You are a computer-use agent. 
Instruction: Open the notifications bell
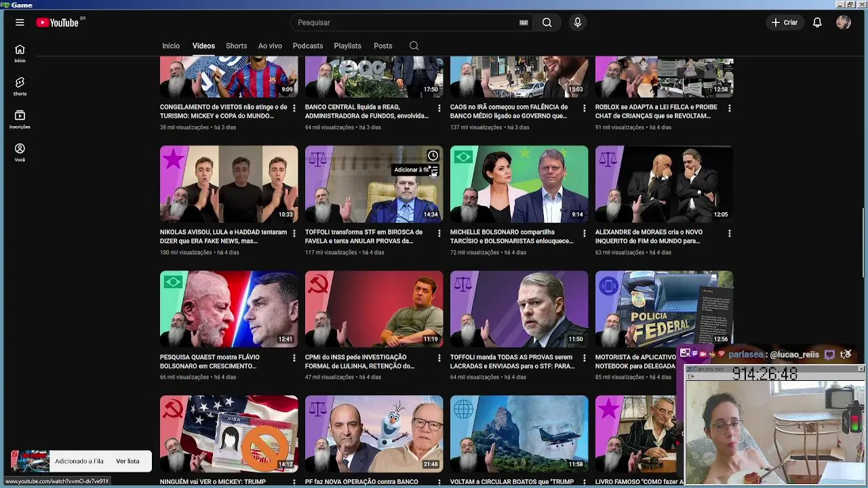[x=817, y=22]
